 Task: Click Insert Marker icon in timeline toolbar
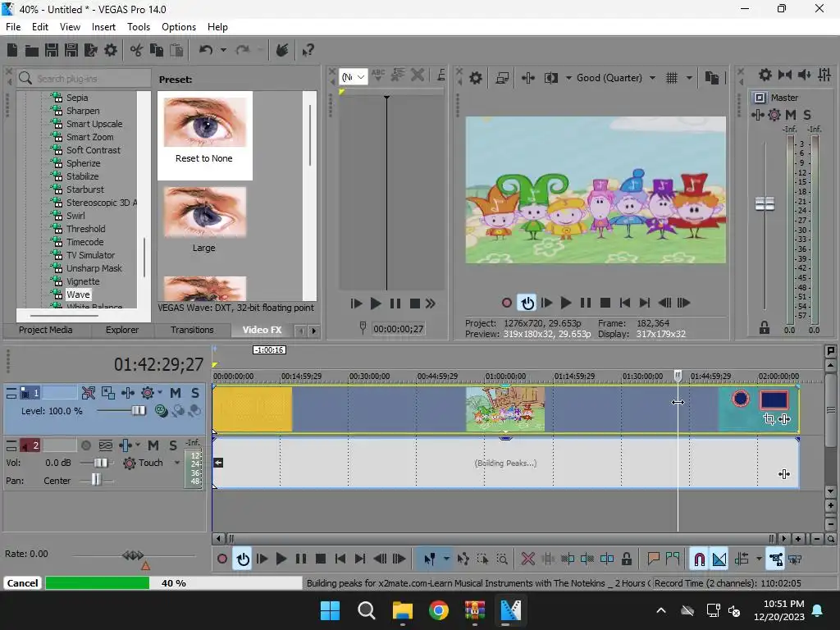(x=652, y=559)
